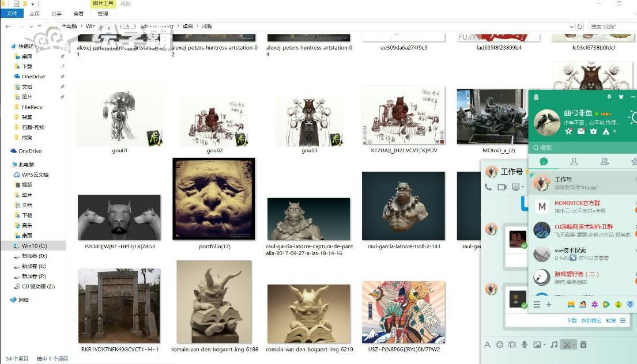Open OneDrive under Quick access

pos(33,76)
